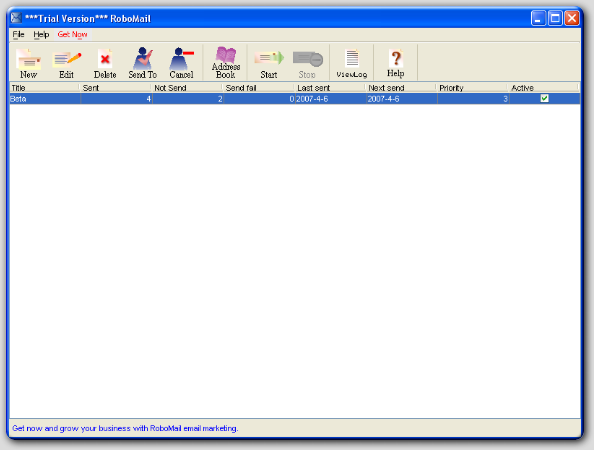
Task: Click the Last sent date 2007-4-6
Action: pyautogui.click(x=312, y=99)
